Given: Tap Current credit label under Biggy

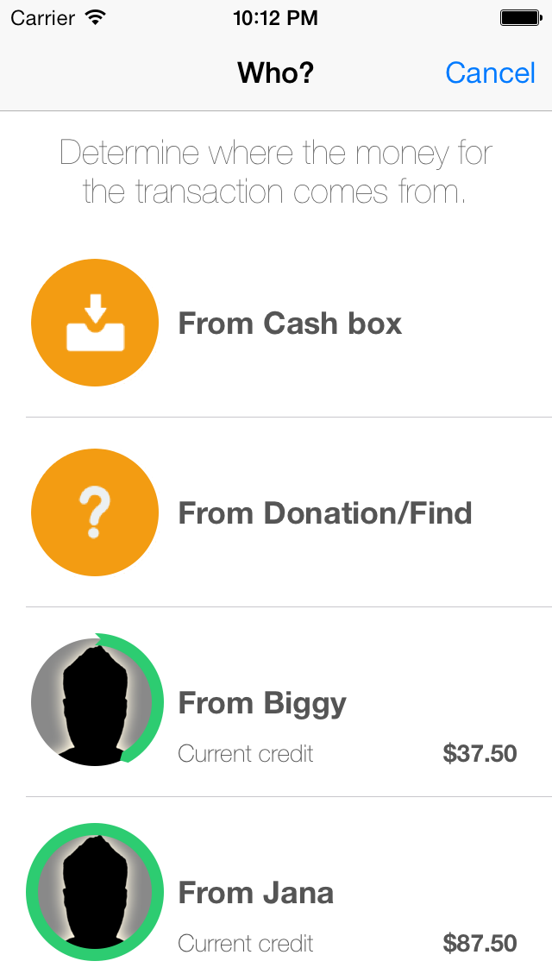Looking at the screenshot, I should click(246, 753).
